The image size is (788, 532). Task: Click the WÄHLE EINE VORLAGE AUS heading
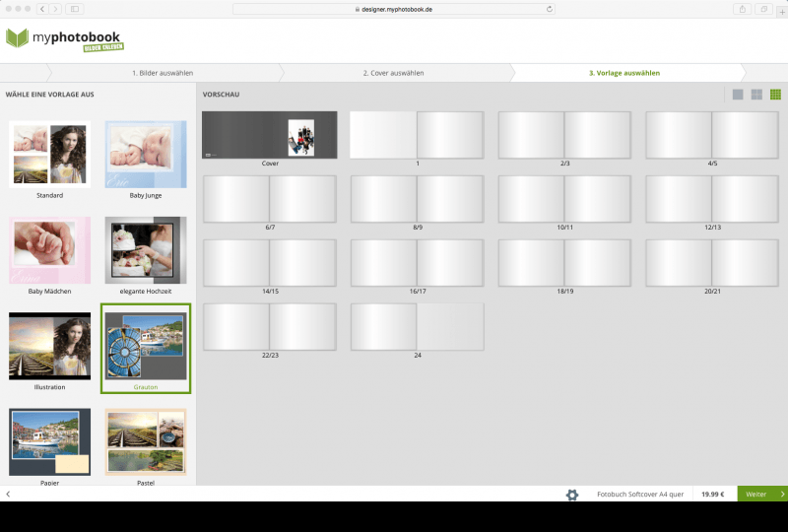pyautogui.click(x=50, y=94)
